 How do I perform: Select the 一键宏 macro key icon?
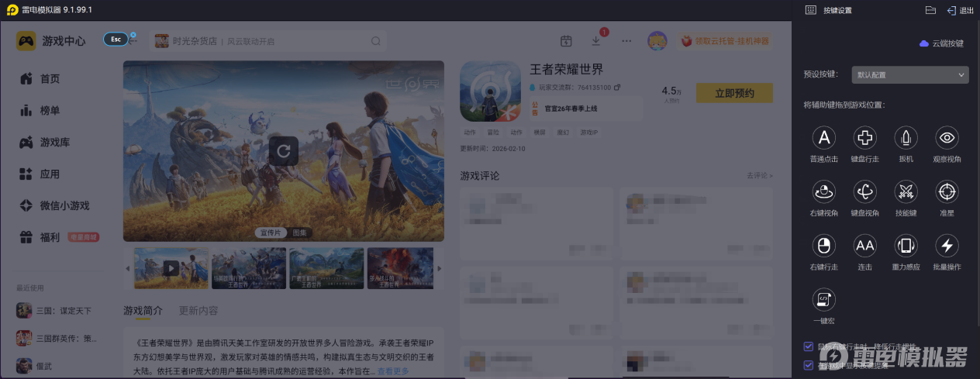click(x=823, y=299)
